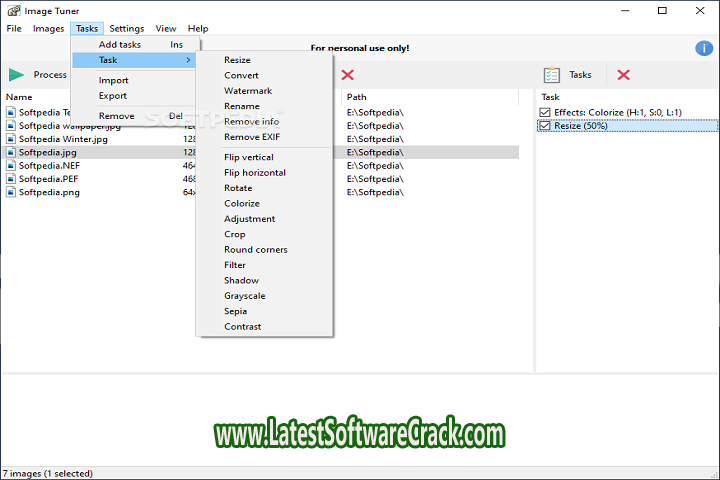Select Adjustment task

(264, 219)
